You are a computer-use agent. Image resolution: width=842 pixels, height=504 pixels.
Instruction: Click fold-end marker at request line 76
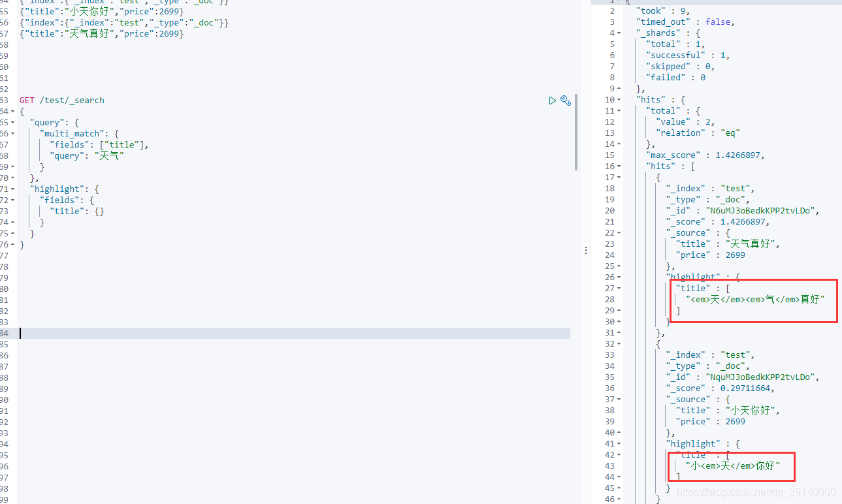pyautogui.click(x=13, y=245)
